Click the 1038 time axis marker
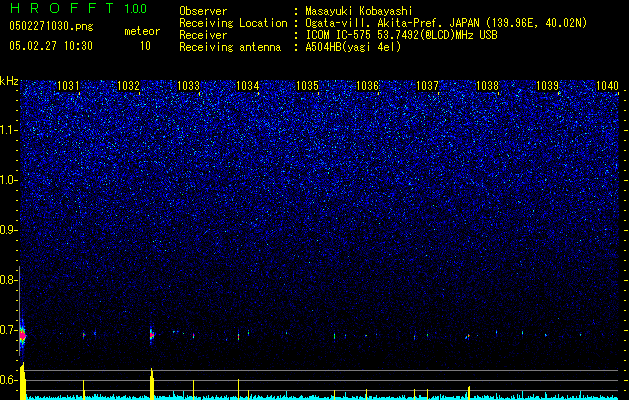This screenshot has width=629, height=400. 487,85
